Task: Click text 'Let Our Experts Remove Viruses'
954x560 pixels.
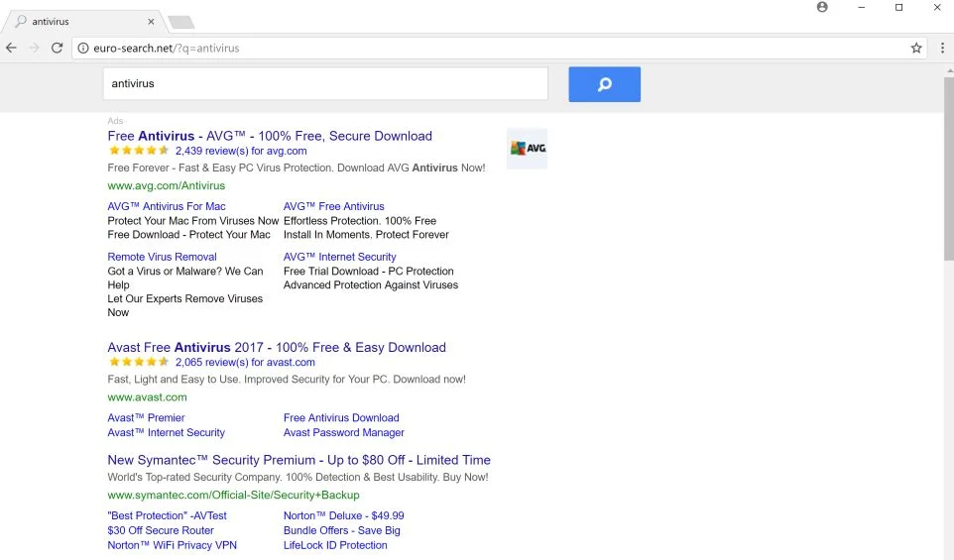Action: pyautogui.click(x=185, y=298)
